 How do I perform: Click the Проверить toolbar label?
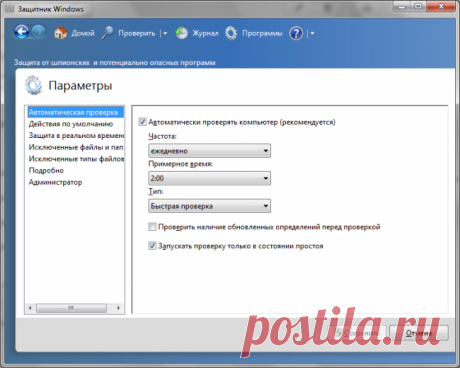click(x=137, y=33)
